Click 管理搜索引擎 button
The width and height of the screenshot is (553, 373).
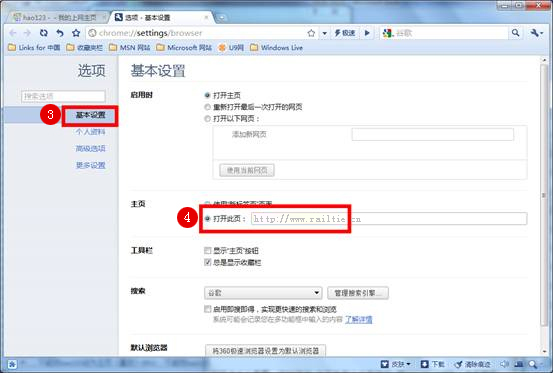[x=358, y=293]
